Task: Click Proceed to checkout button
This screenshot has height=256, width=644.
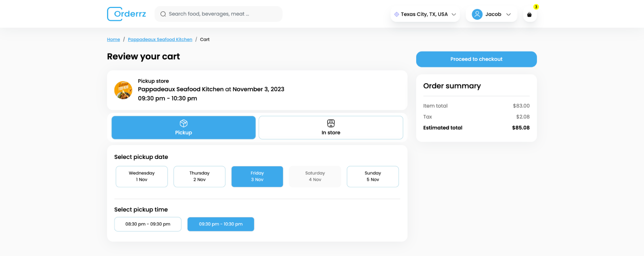Action: (476, 59)
